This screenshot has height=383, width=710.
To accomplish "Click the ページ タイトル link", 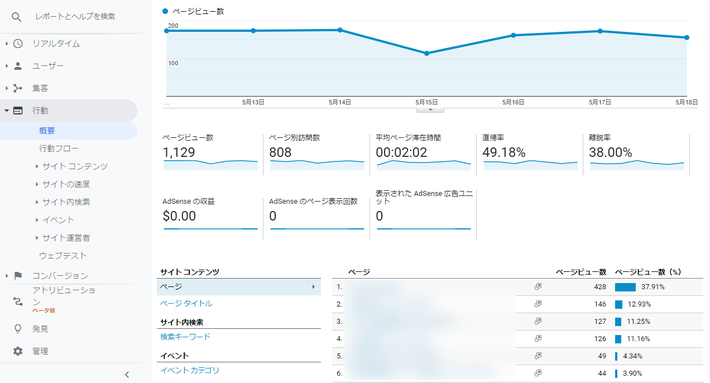I will point(186,303).
